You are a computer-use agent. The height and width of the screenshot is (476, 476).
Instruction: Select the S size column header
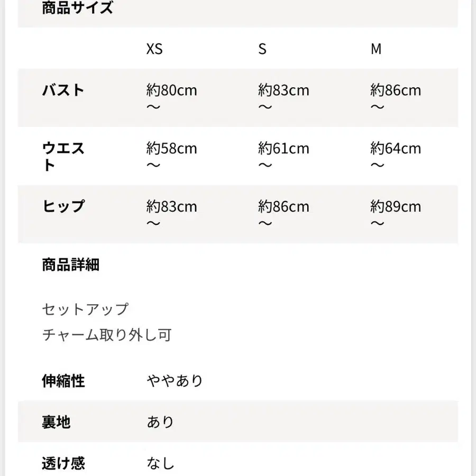(x=262, y=49)
